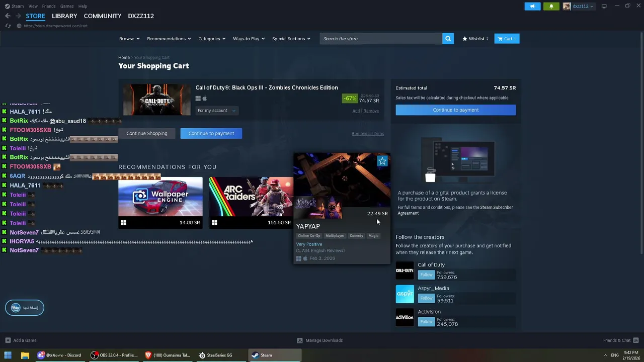Click Continue to payment below cart item

(x=211, y=133)
